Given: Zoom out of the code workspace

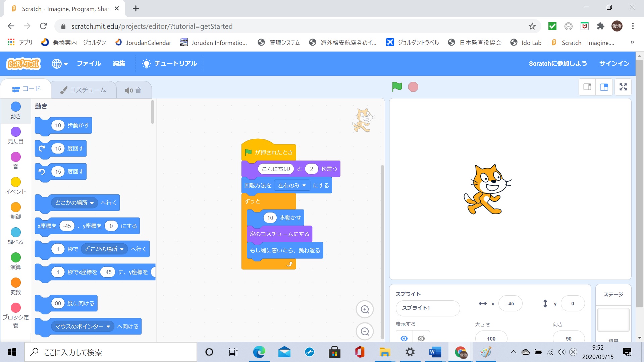Looking at the screenshot, I should tap(365, 331).
